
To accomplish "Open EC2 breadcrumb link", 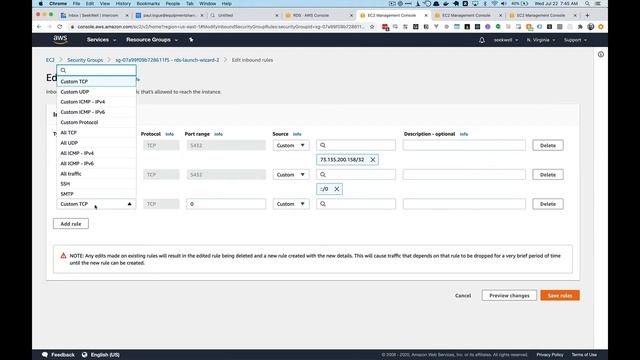I will click(x=50, y=60).
